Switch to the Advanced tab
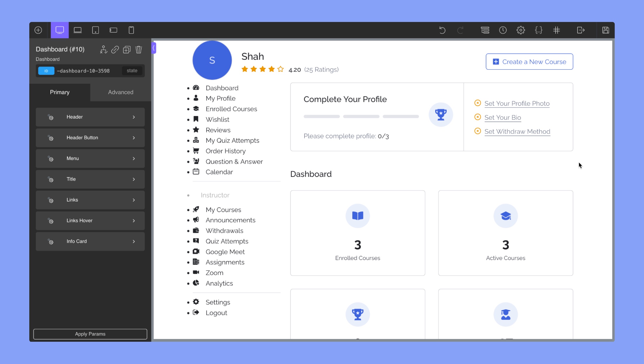Viewport: 644px width, 364px height. tap(121, 92)
